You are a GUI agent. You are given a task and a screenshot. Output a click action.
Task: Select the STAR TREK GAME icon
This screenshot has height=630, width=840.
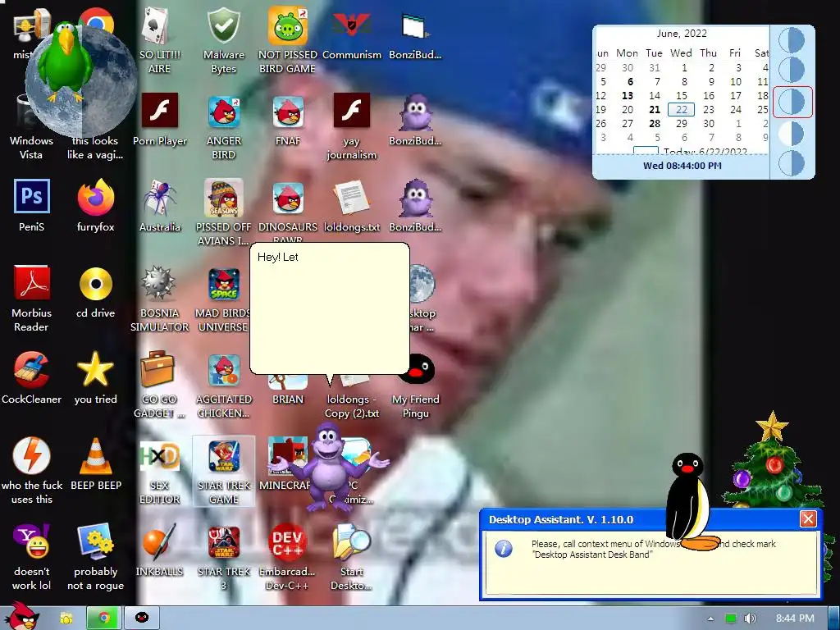(224, 472)
